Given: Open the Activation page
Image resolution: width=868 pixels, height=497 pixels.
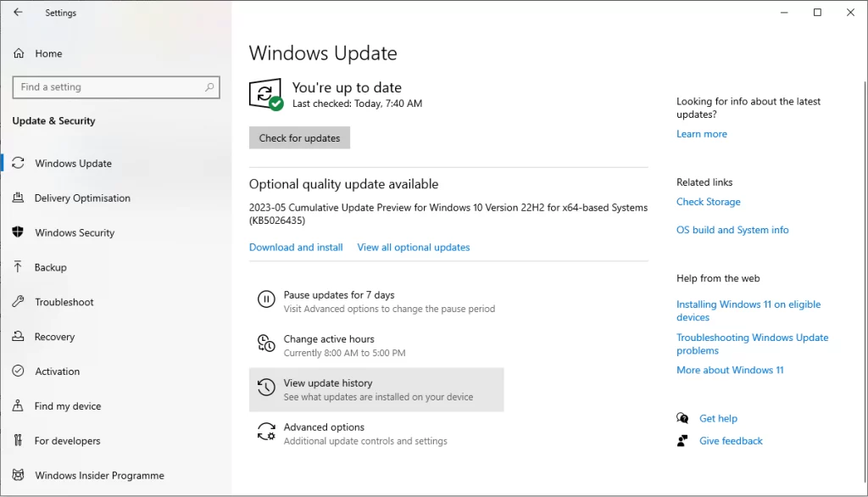Looking at the screenshot, I should [x=58, y=371].
